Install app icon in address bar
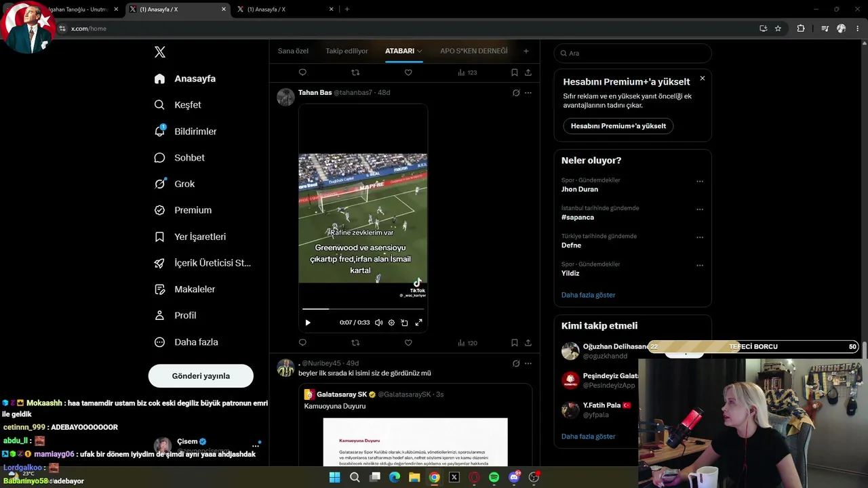 pyautogui.click(x=764, y=28)
